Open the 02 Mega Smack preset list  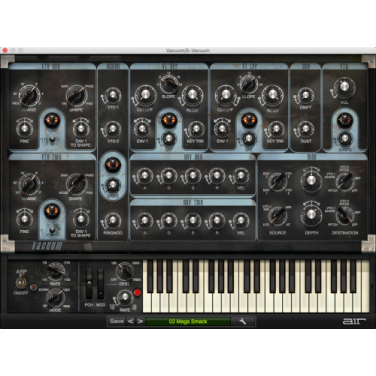(188, 321)
